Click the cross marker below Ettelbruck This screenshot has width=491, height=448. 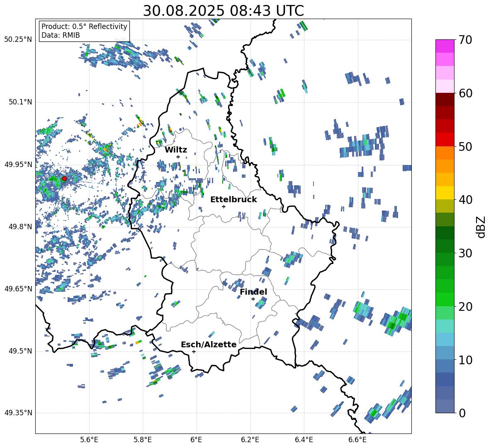[224, 206]
